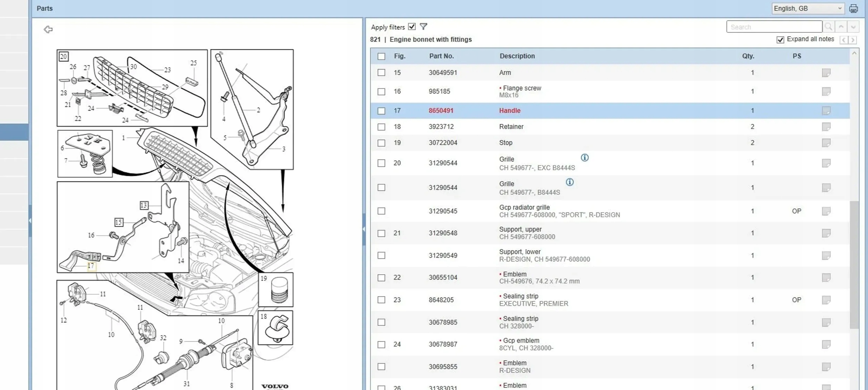Open info icon for Grille B8444S row

coord(570,182)
